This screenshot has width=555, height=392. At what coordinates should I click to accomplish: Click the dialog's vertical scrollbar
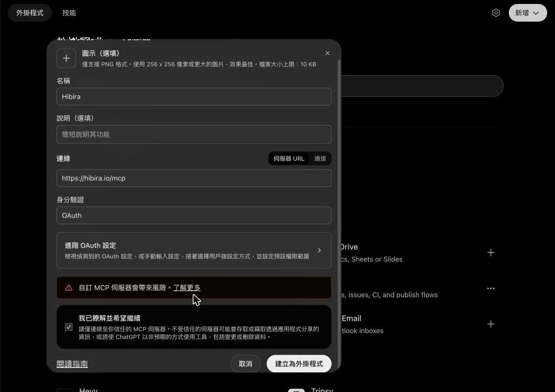click(x=339, y=213)
